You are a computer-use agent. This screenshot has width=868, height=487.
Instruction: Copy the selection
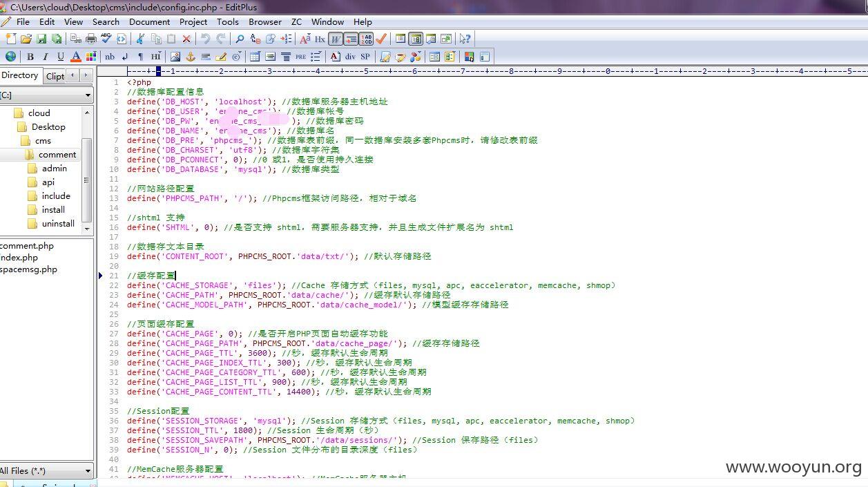[156, 39]
